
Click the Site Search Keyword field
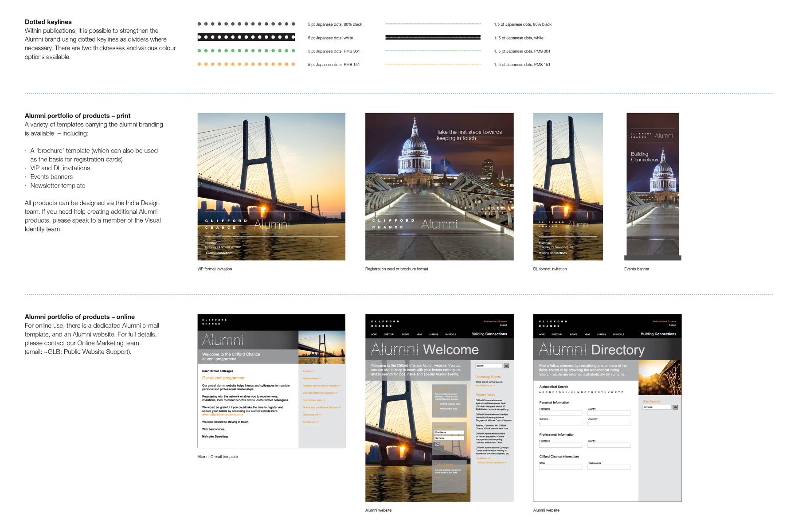point(657,407)
